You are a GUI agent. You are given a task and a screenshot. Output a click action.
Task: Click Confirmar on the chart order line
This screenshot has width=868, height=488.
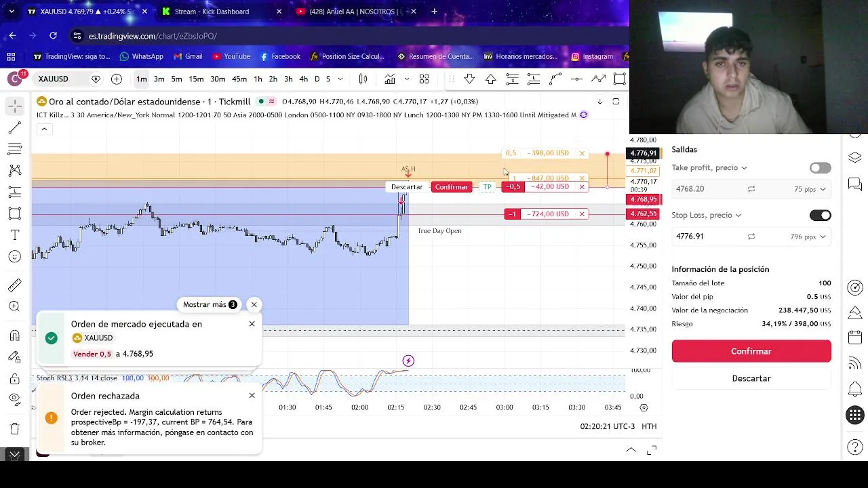[x=452, y=187]
